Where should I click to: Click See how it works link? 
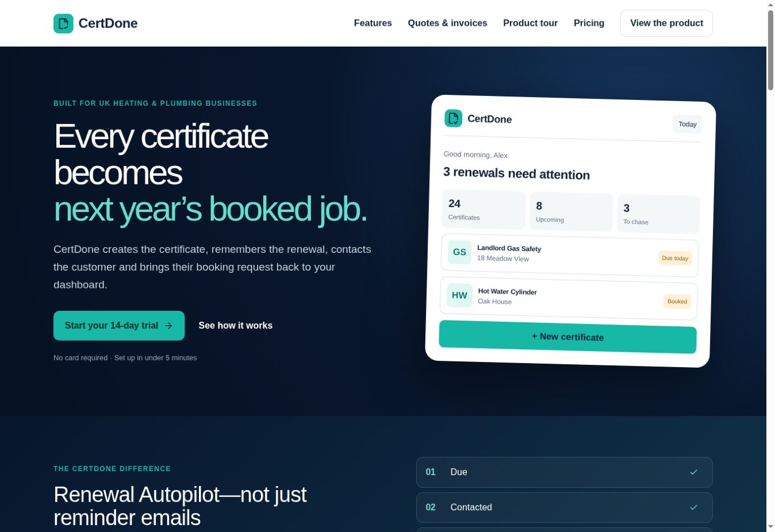[236, 326]
